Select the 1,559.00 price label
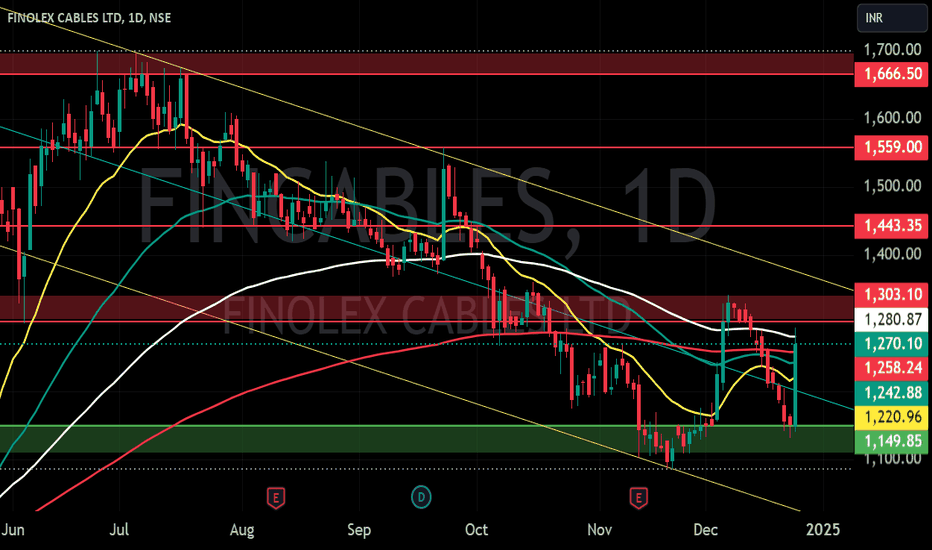The height and width of the screenshot is (550, 932). pyautogui.click(x=893, y=147)
